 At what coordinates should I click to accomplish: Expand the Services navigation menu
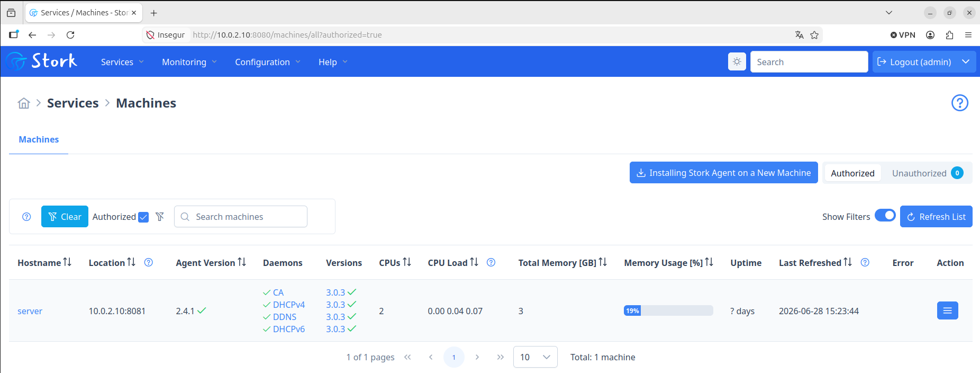(122, 62)
